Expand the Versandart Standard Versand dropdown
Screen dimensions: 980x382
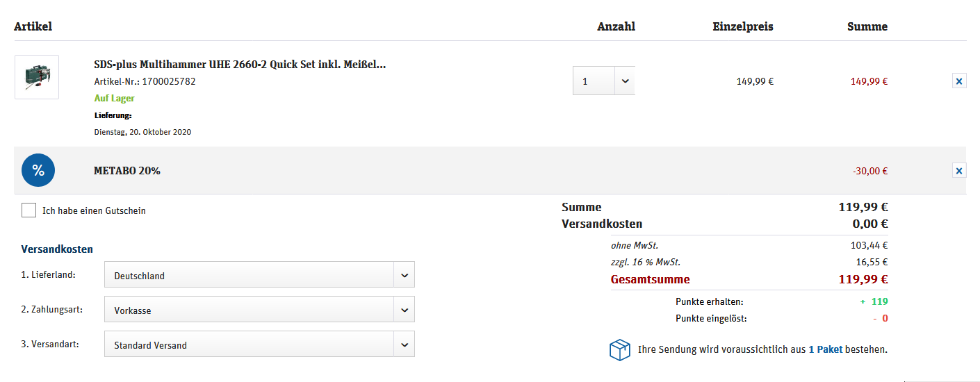pos(259,344)
